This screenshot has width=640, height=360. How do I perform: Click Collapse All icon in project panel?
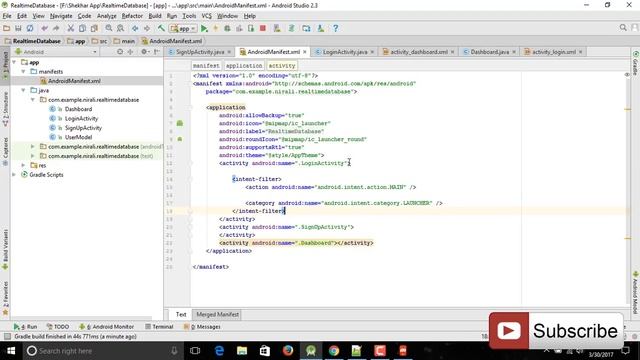[131, 52]
